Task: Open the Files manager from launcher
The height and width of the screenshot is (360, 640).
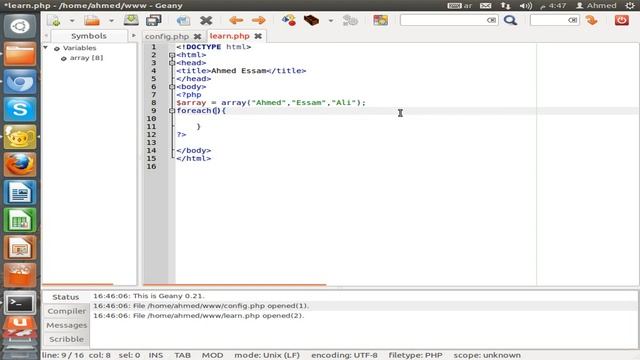Action: tap(20, 54)
